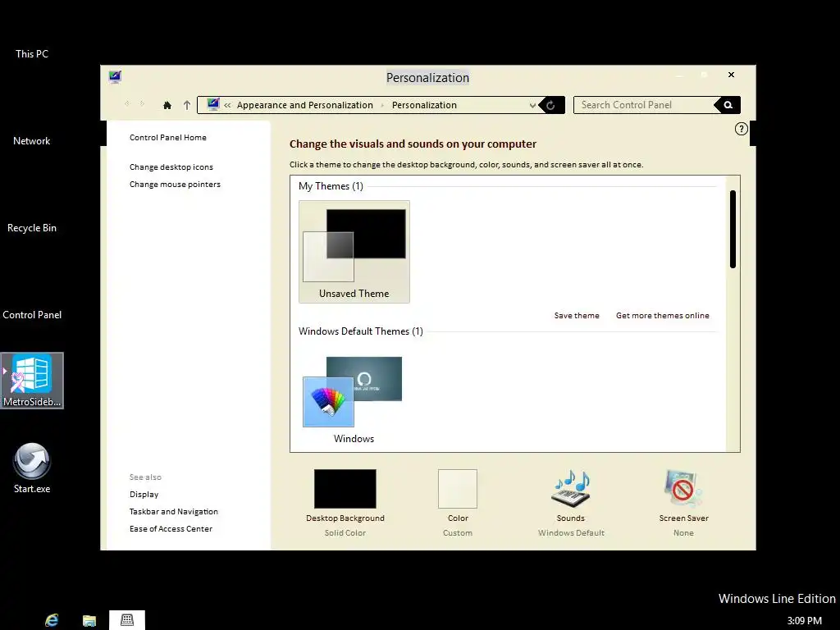Go back with the Back arrow
The width and height of the screenshot is (840, 630).
[x=127, y=104]
